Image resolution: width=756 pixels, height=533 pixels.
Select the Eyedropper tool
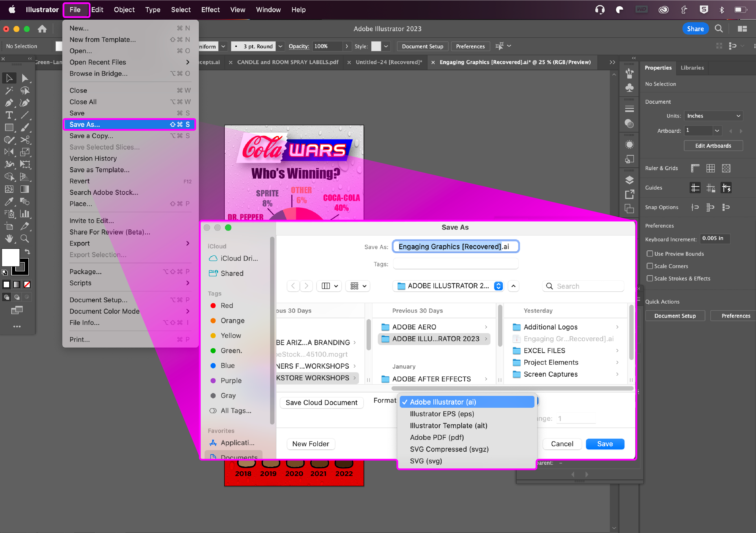click(9, 201)
